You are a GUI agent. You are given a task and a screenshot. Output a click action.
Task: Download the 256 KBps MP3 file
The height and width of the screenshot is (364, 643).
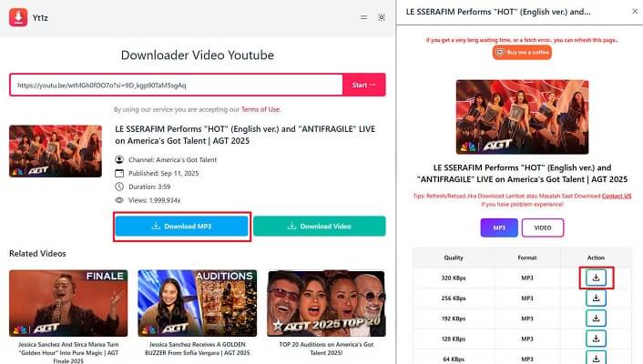(596, 298)
